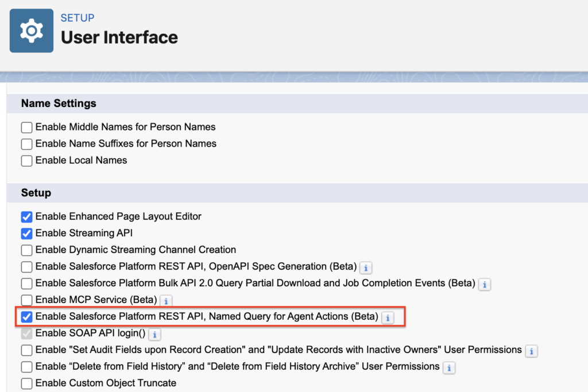Image resolution: width=588 pixels, height=392 pixels.
Task: Disable Enable Streaming API
Action: pos(26,233)
